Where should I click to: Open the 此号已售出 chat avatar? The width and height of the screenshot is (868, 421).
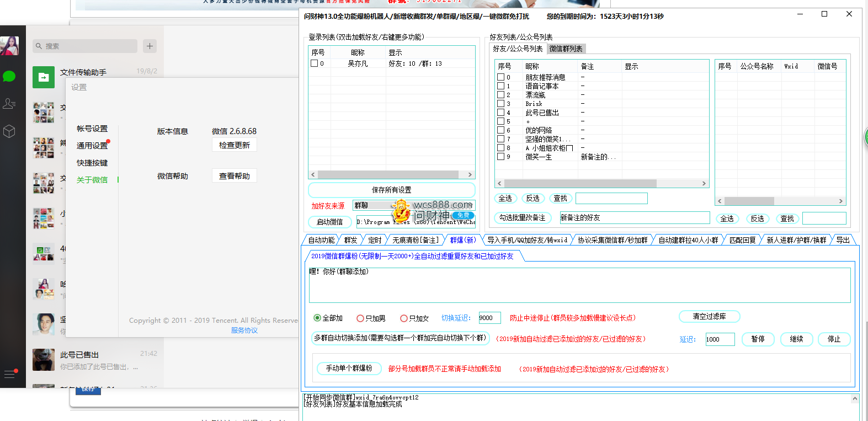(44, 360)
